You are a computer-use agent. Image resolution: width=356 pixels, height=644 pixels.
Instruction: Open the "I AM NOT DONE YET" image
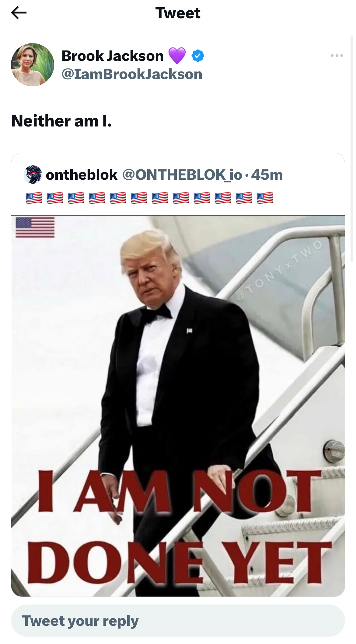tap(178, 406)
